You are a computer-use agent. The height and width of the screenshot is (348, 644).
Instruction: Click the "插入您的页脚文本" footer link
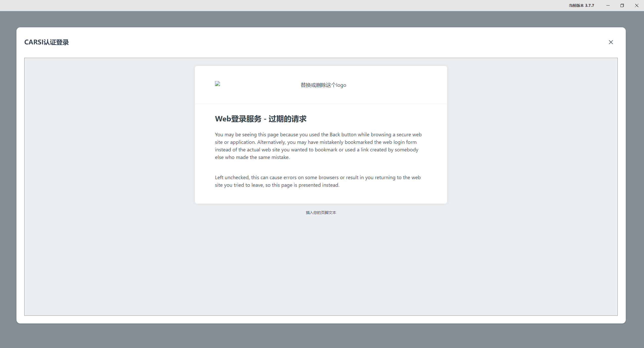(x=320, y=212)
